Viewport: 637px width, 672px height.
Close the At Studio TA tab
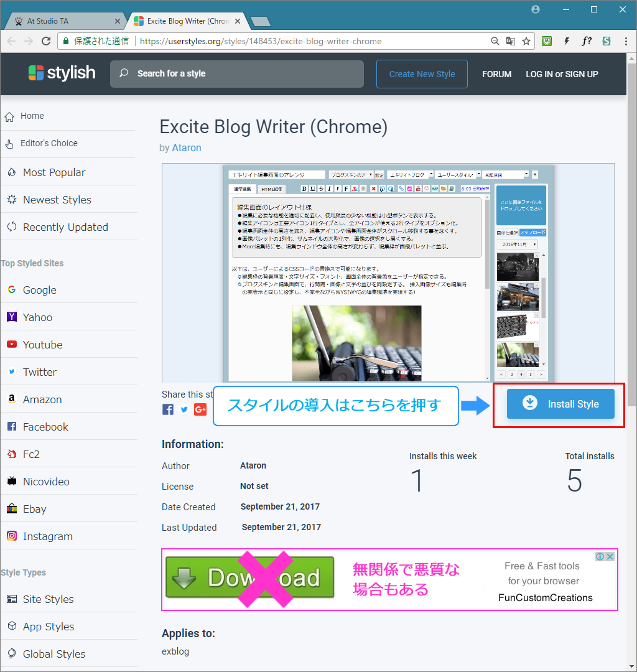coord(118,21)
